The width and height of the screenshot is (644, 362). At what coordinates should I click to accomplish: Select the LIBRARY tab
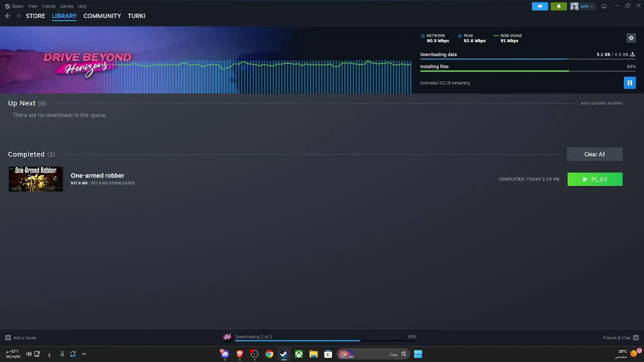[x=64, y=16]
